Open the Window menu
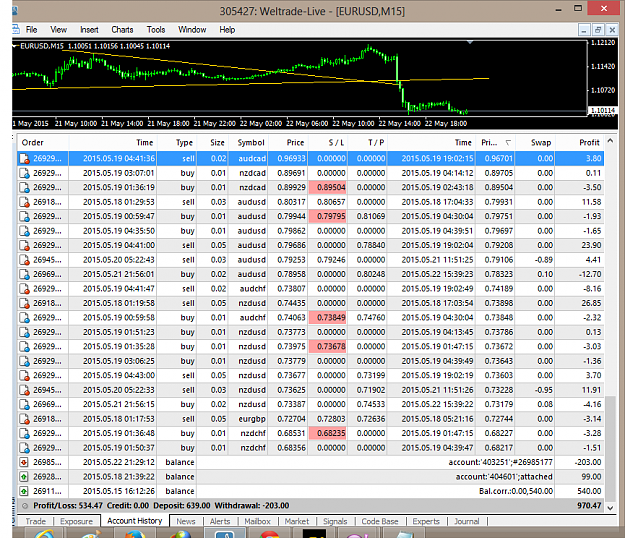Screen dimensions: 625x538 click(192, 30)
